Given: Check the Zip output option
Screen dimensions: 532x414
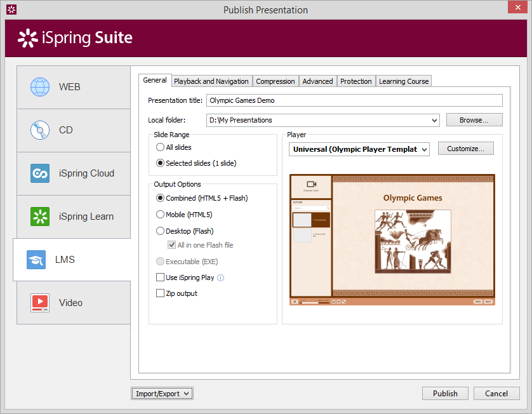Looking at the screenshot, I should 161,293.
